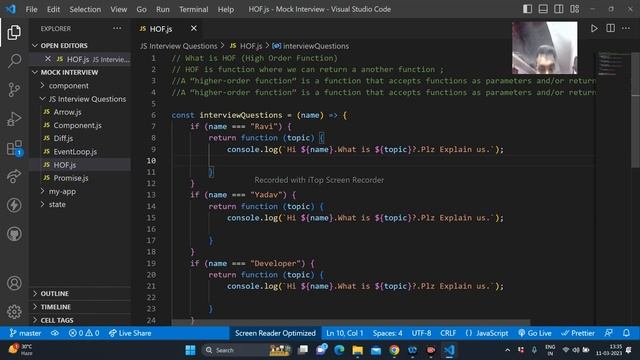The width and height of the screenshot is (640, 360).
Task: Open the Windows Start menu
Action: point(190,350)
